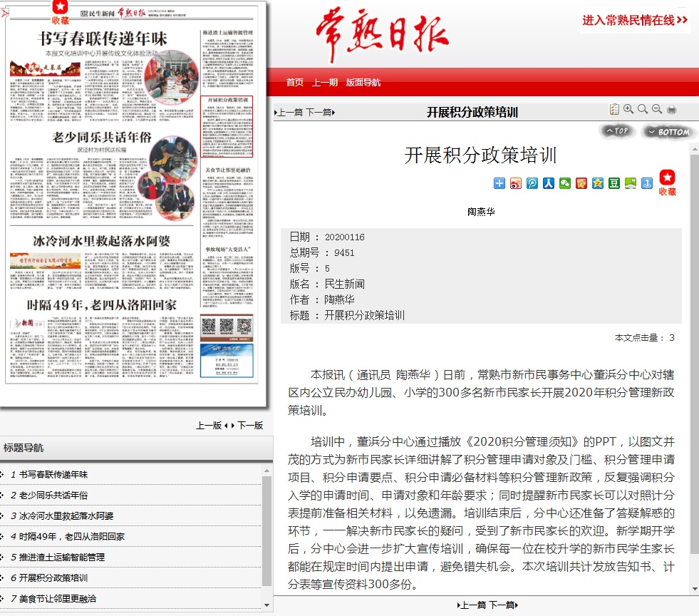699x616 pixels.
Task: Share to QQ Zone with the star icon
Action: 598,183
